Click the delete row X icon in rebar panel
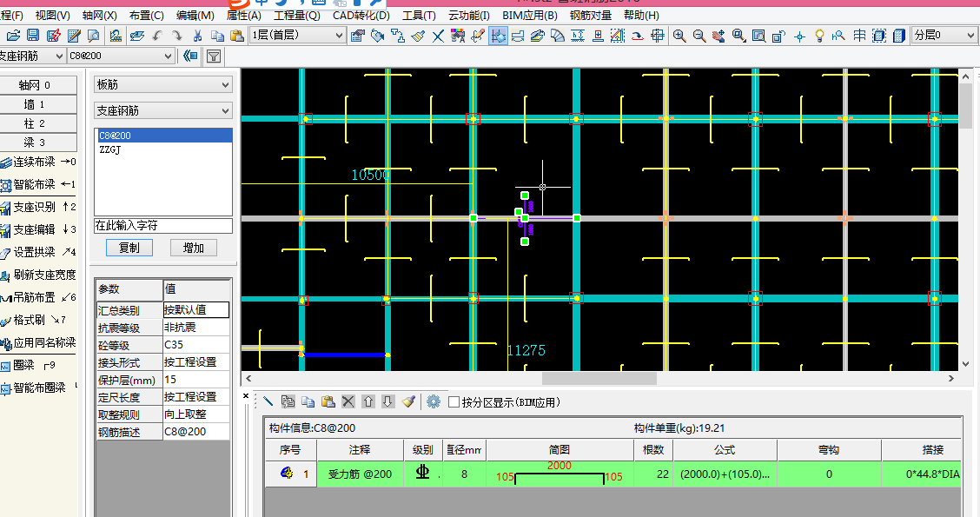Viewport: 980px width, 517px height. point(348,401)
